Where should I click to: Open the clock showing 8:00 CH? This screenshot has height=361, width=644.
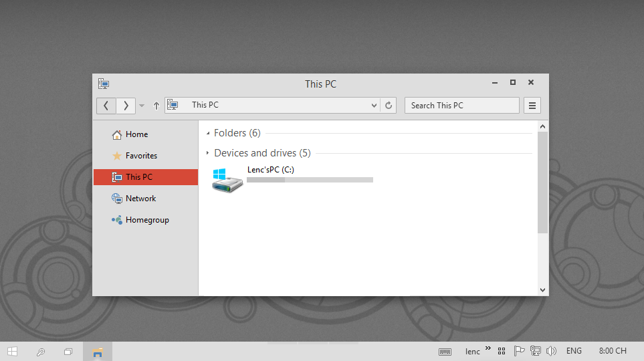click(613, 351)
